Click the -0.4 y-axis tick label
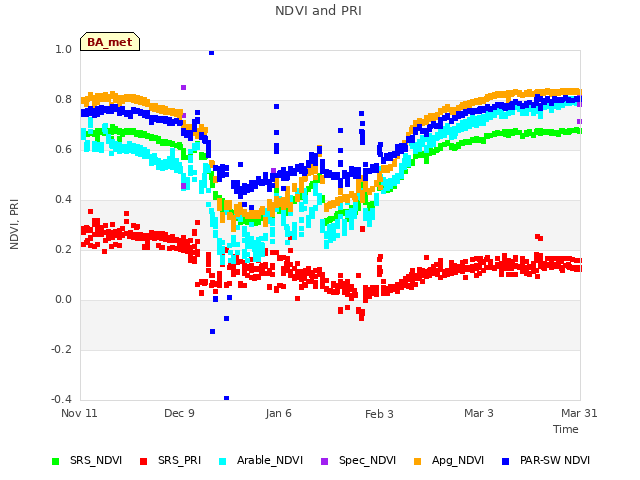640x480 pixels. pos(61,399)
